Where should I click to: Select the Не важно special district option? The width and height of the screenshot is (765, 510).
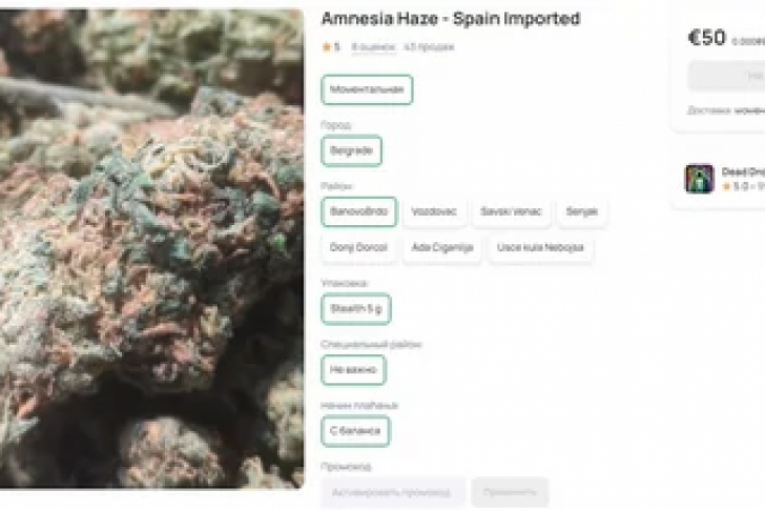click(353, 370)
